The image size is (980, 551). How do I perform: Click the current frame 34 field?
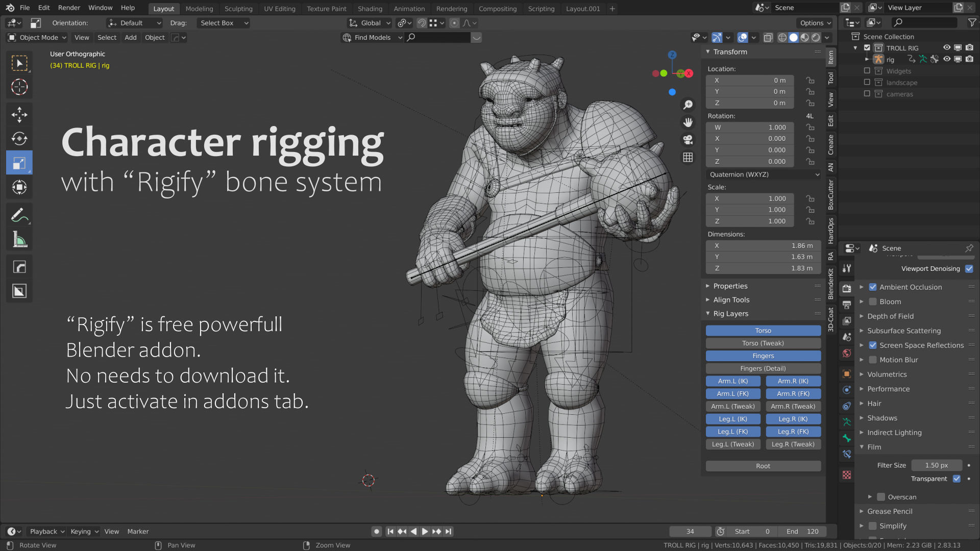pyautogui.click(x=690, y=532)
